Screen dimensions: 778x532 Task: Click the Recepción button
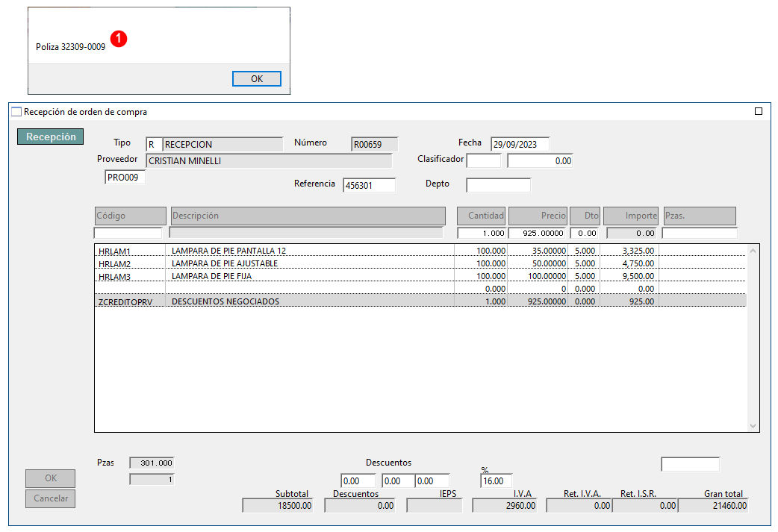pyautogui.click(x=51, y=137)
